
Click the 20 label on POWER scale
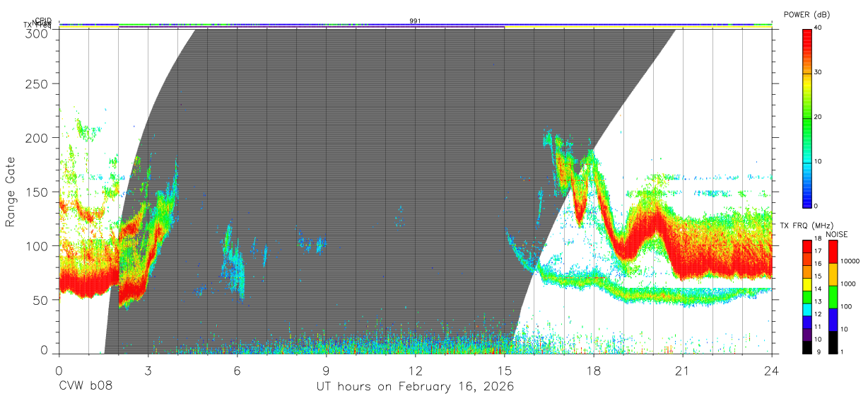click(x=819, y=117)
